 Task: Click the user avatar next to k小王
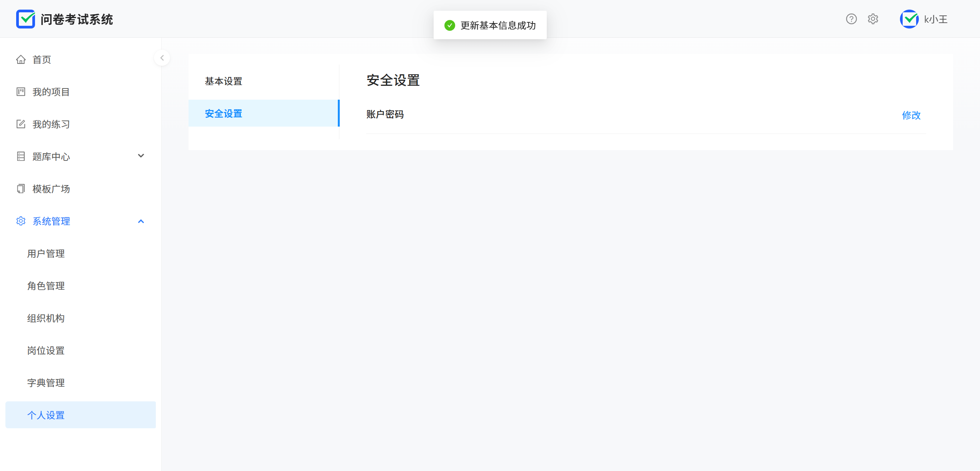click(909, 19)
